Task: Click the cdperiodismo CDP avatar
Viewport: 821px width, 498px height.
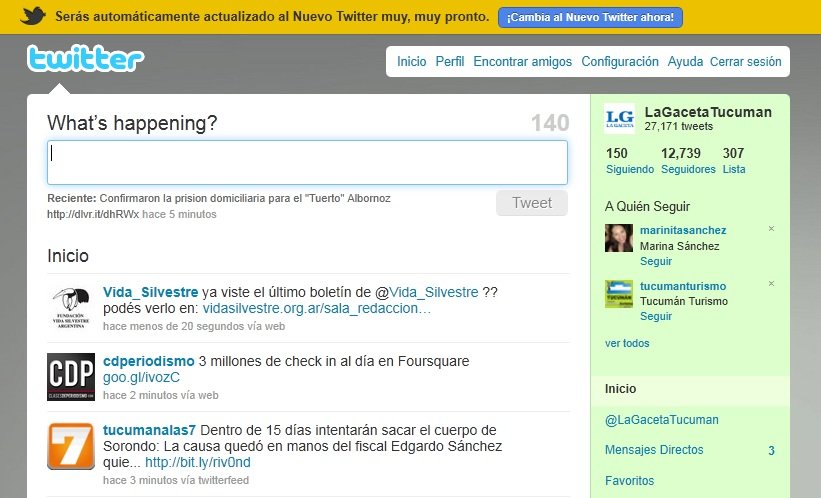Action: pyautogui.click(x=71, y=377)
